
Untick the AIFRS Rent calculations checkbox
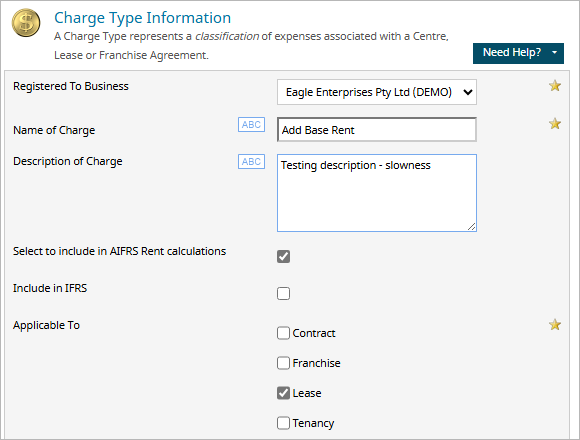pyautogui.click(x=283, y=256)
